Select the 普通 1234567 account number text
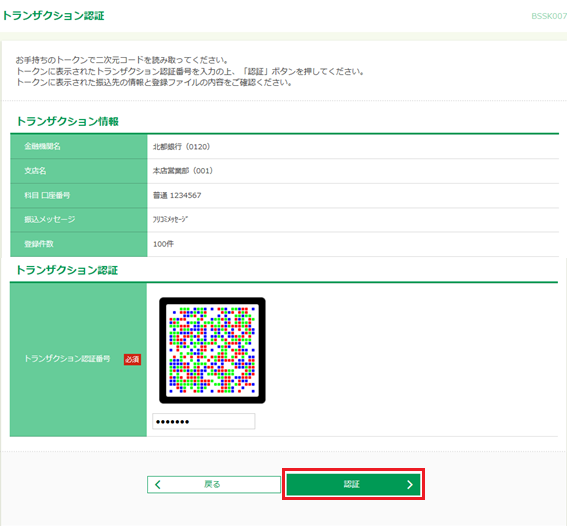This screenshot has width=571, height=526. point(177,195)
